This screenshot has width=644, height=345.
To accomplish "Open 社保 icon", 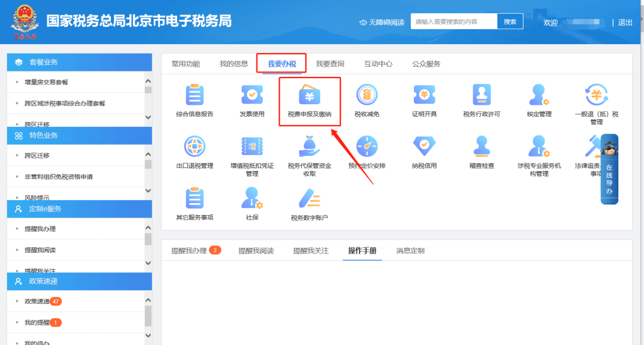I will point(252,198).
